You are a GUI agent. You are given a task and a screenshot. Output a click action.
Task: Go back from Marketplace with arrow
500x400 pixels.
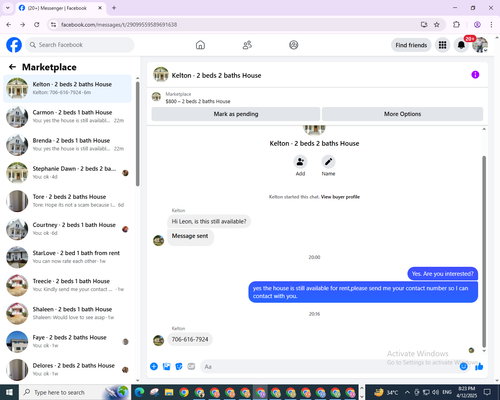click(x=12, y=67)
